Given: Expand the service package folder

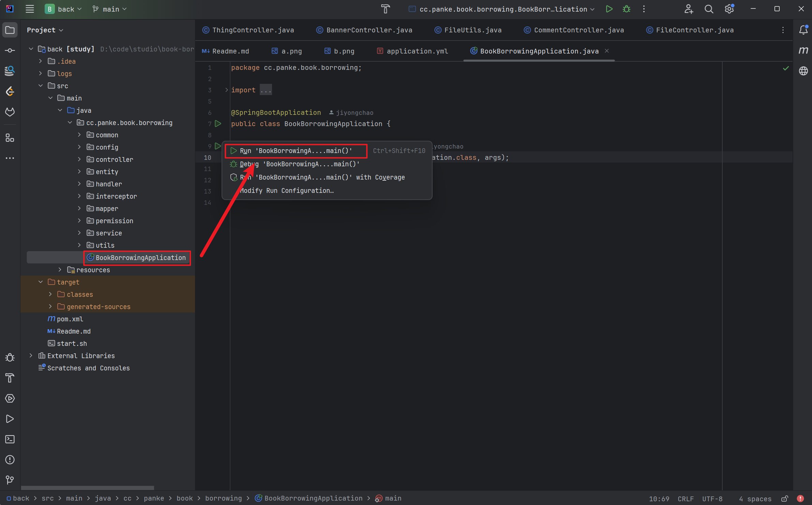Looking at the screenshot, I should [x=80, y=233].
